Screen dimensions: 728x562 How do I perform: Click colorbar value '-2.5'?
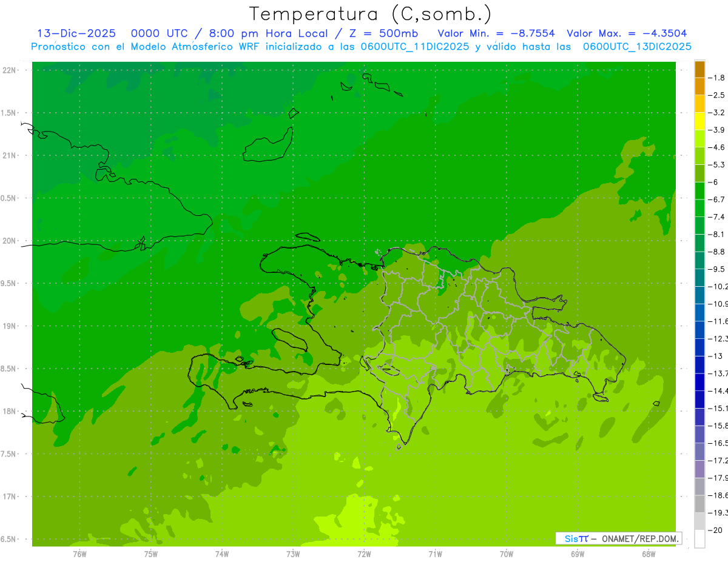click(716, 95)
